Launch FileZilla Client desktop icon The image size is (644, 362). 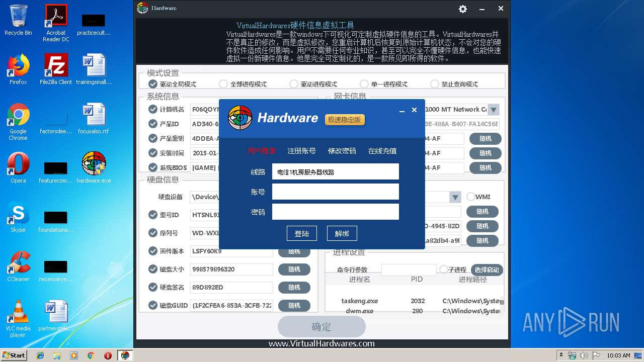(x=56, y=69)
